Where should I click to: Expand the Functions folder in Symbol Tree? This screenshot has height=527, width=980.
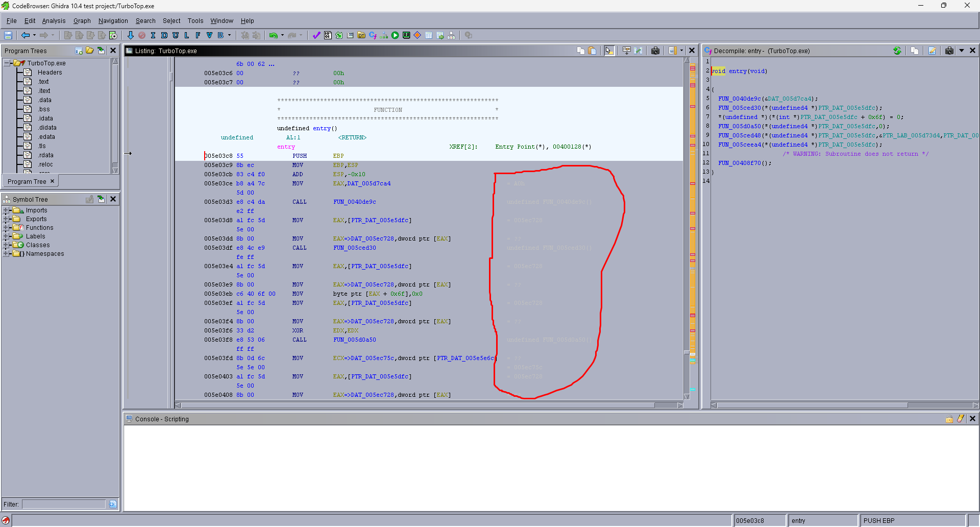coord(5,227)
